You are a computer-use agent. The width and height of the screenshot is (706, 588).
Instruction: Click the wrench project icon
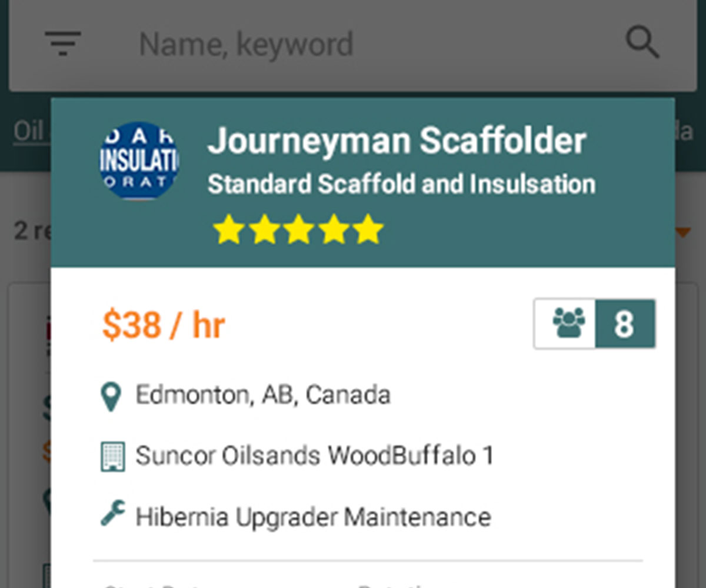click(x=112, y=515)
